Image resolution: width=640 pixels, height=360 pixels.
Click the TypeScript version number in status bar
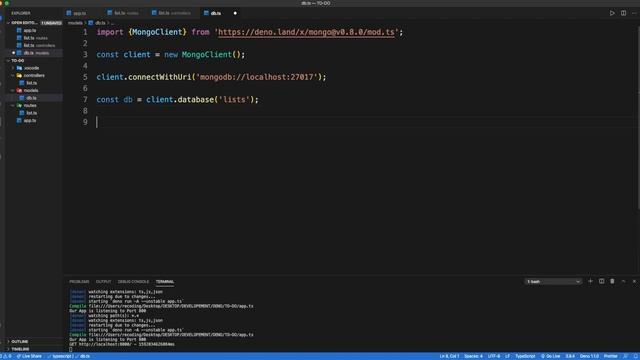[x=570, y=356]
